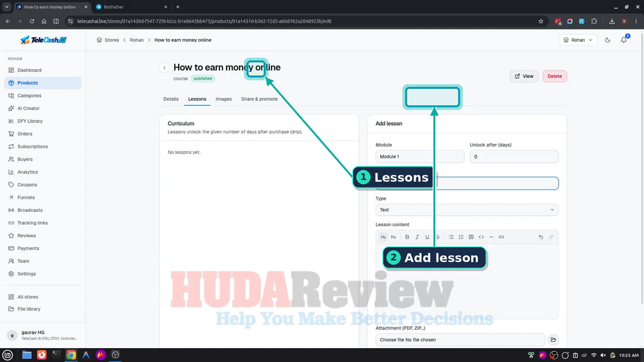Open notifications bell
Viewport: 644px width, 362px height.
click(x=623, y=40)
